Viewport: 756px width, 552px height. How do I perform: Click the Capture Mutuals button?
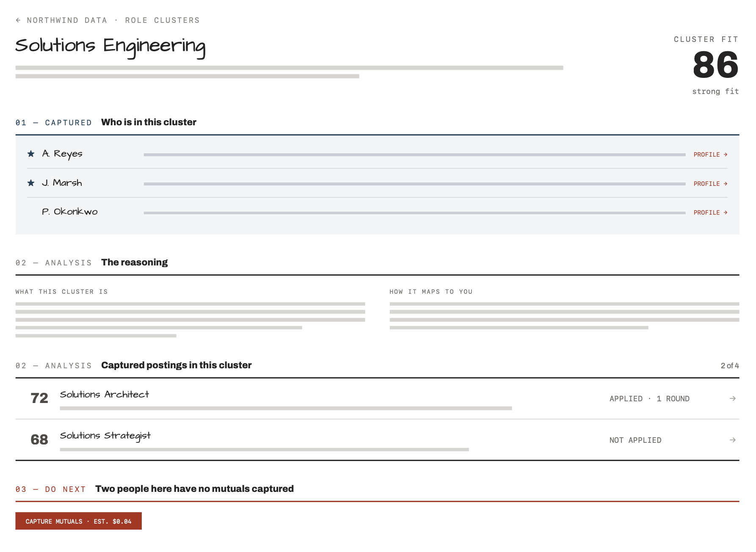pos(79,521)
